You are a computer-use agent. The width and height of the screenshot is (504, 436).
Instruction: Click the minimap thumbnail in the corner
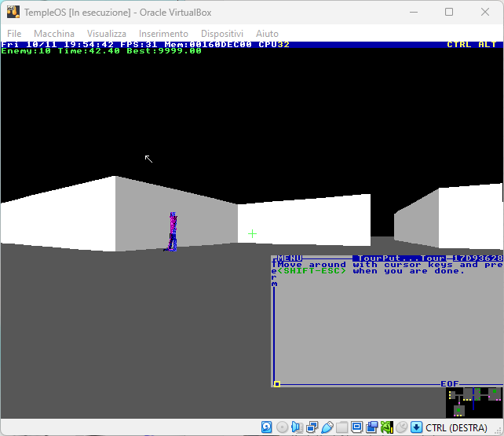click(474, 401)
